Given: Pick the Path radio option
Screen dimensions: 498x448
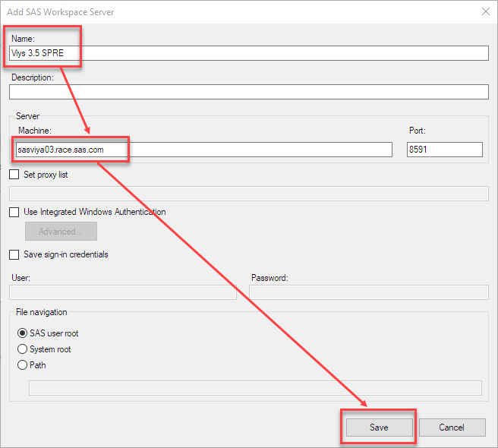Looking at the screenshot, I should pos(22,364).
